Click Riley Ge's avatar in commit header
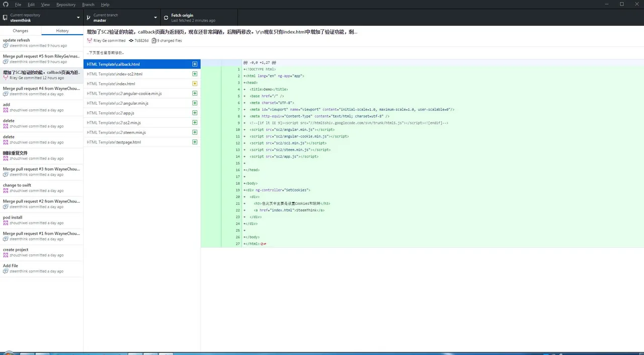 point(90,40)
